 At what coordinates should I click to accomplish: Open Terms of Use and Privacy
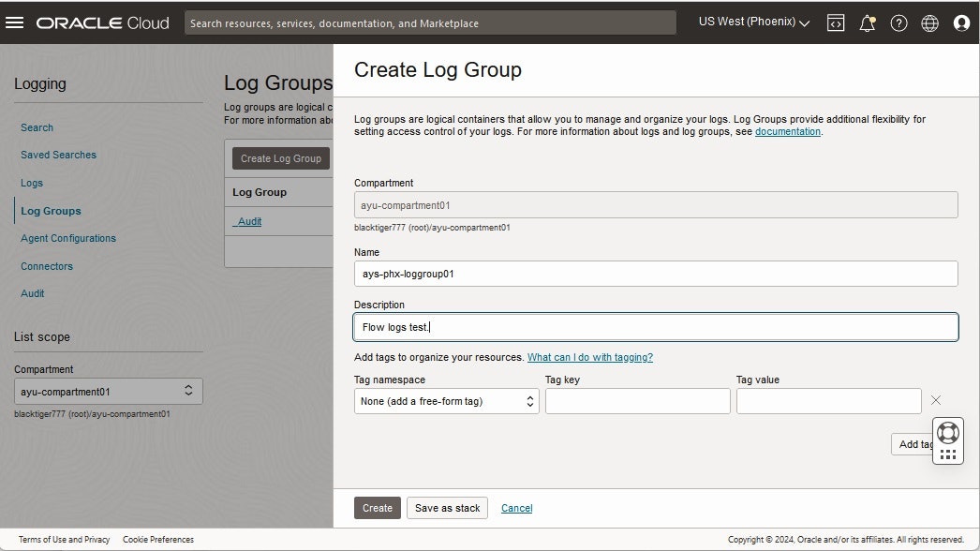coord(64,540)
